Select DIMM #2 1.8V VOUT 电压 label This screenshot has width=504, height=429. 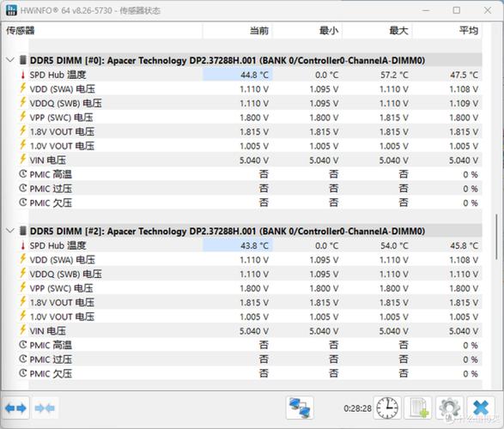[62, 303]
